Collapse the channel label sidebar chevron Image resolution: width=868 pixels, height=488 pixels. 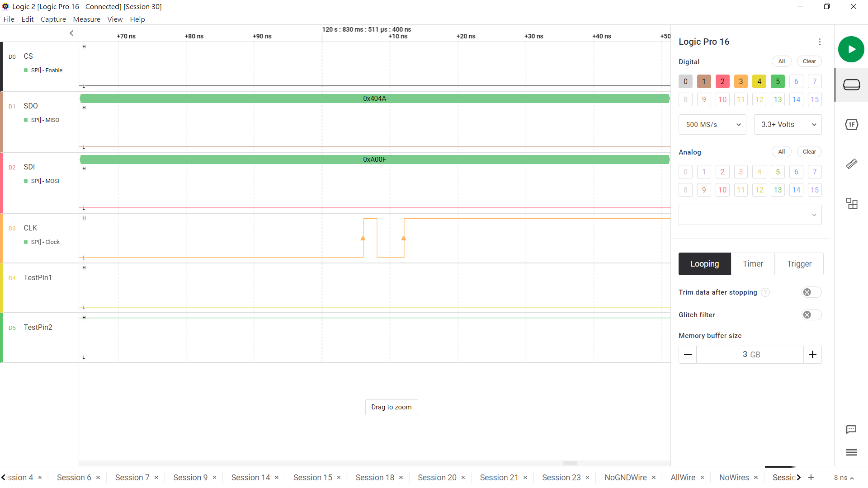(71, 33)
